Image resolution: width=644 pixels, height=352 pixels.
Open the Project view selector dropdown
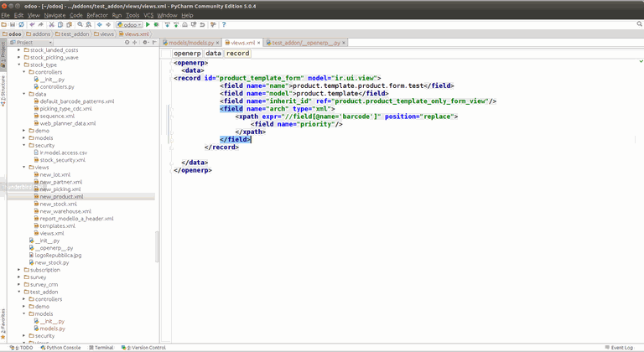[x=31, y=42]
